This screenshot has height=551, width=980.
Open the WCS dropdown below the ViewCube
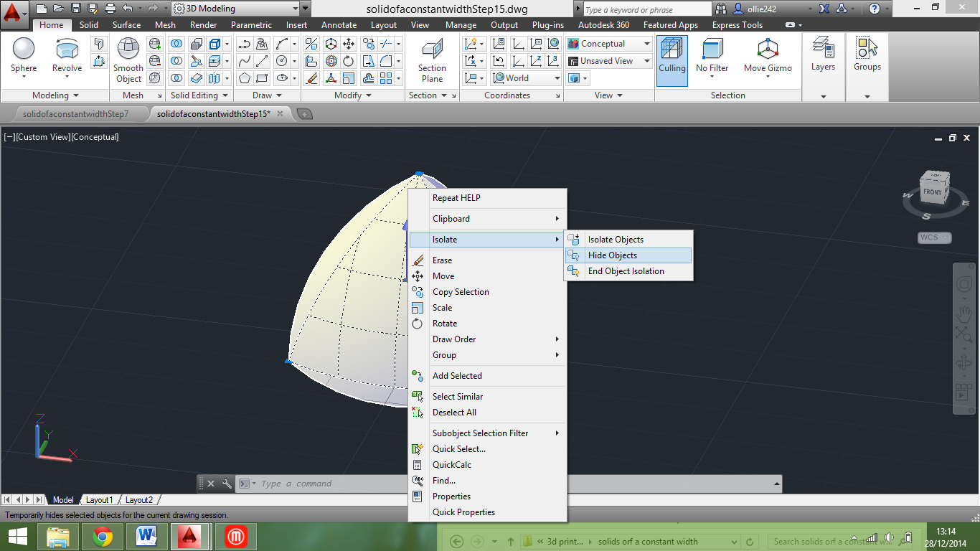(x=935, y=237)
